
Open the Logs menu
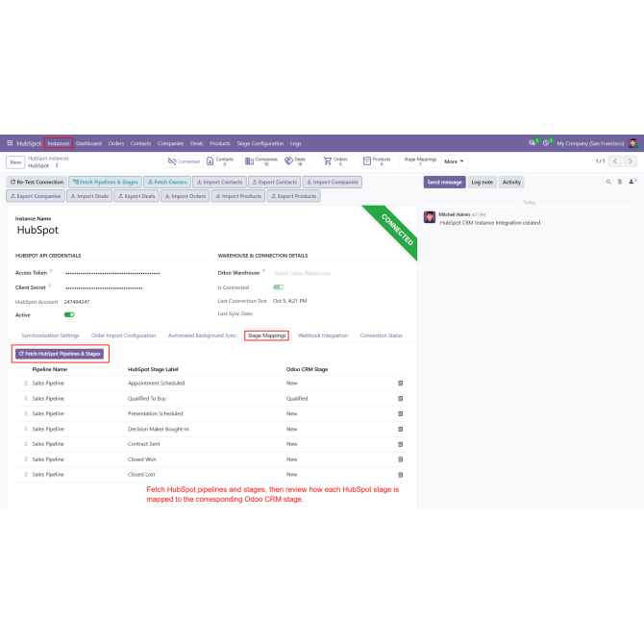(x=295, y=143)
